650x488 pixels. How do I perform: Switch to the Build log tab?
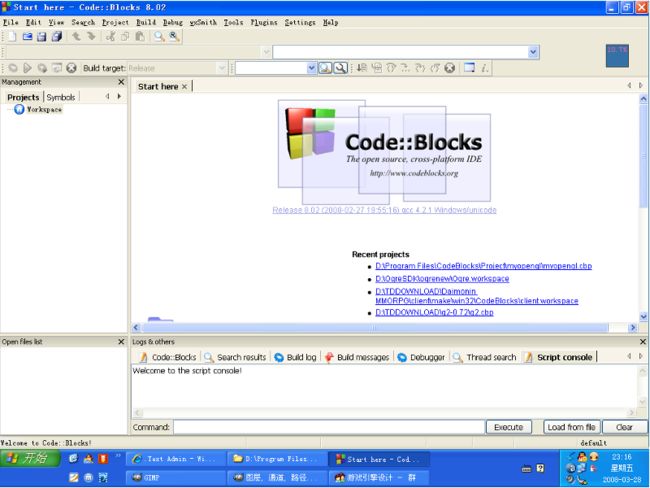click(x=295, y=357)
